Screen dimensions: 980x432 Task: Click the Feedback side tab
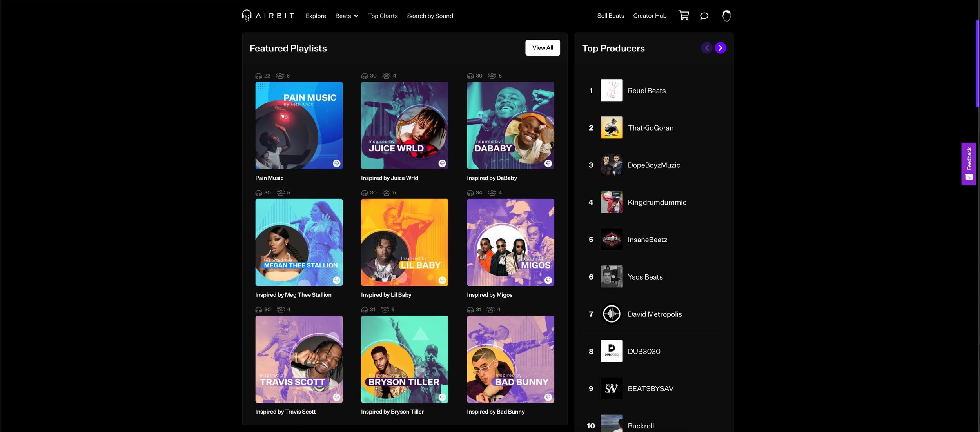click(969, 164)
